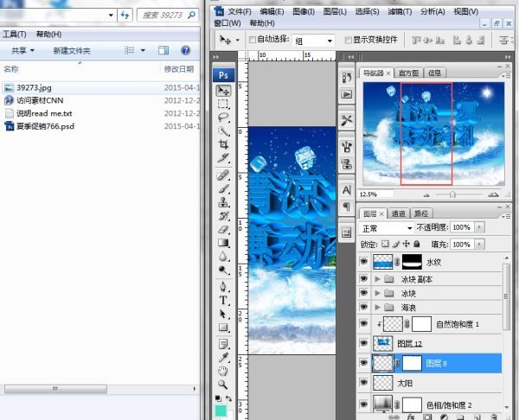Open the 共享 dropdown button in Explorer

pyautogui.click(x=22, y=51)
